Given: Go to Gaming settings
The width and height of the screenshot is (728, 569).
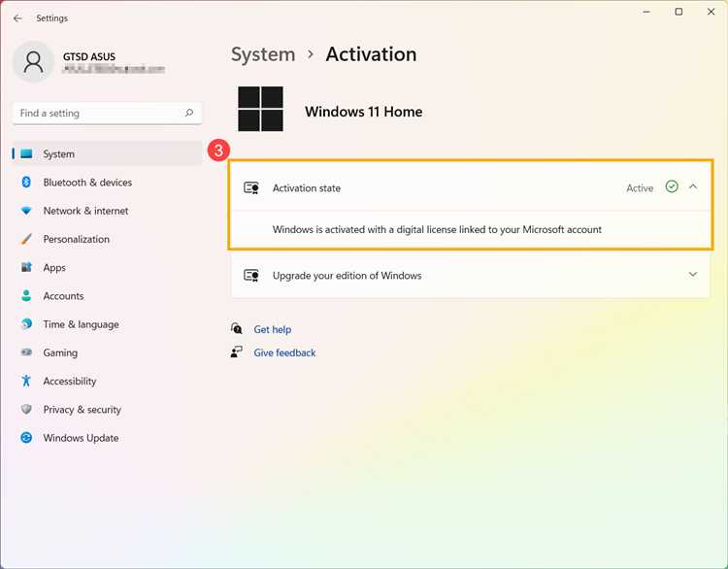Looking at the screenshot, I should (107, 352).
